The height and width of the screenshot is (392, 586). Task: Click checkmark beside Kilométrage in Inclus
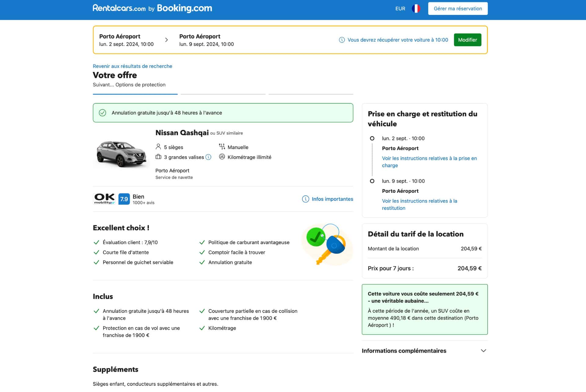[202, 328]
